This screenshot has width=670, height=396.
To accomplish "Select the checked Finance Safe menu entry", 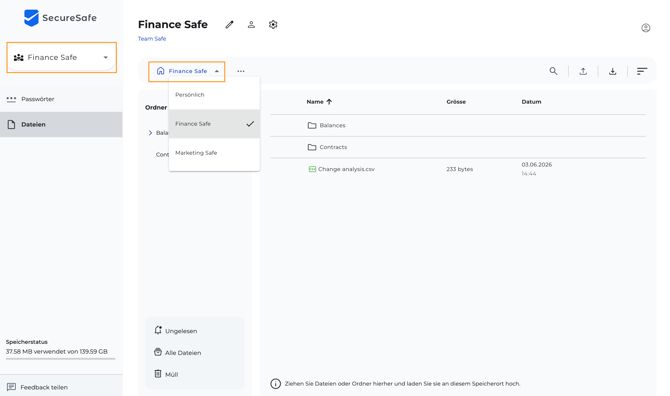I will [x=214, y=124].
